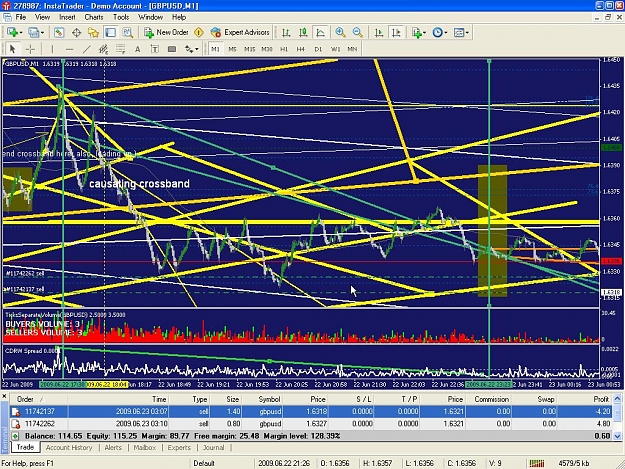The width and height of the screenshot is (625, 469).
Task: Switch to candlestick chart mode
Action: (303, 32)
